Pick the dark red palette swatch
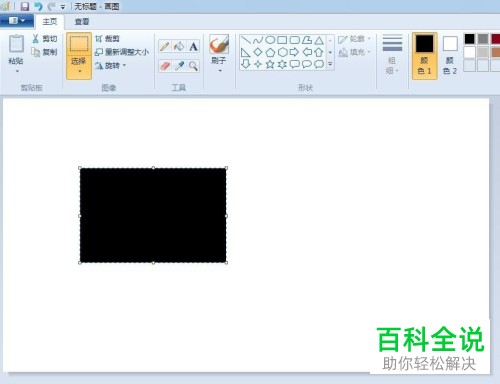Viewport: 500px width, 384px height. [x=495, y=39]
